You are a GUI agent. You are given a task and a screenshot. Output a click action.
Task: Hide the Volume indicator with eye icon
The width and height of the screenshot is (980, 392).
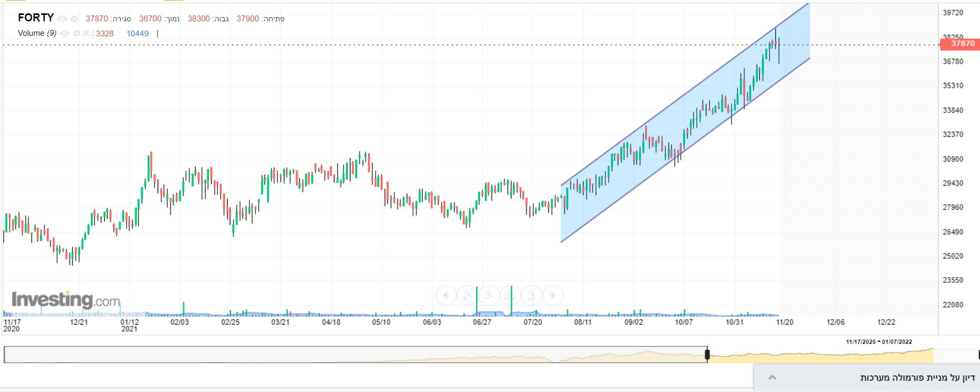(65, 33)
